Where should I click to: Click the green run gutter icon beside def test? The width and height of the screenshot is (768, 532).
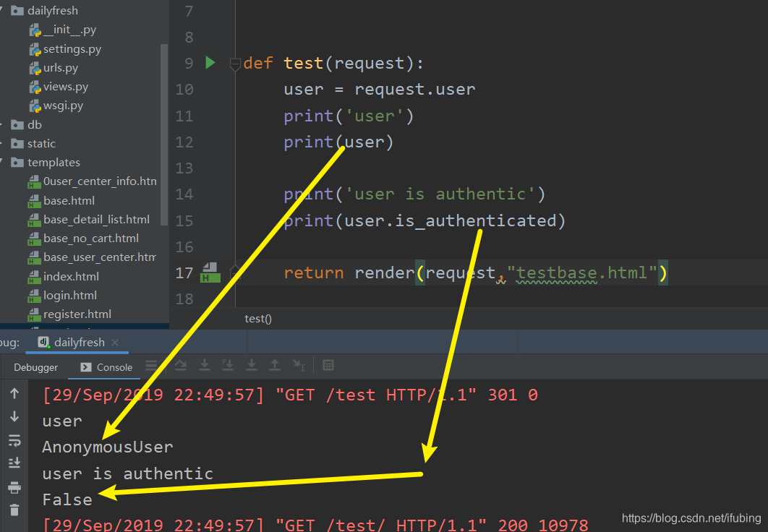pyautogui.click(x=210, y=63)
